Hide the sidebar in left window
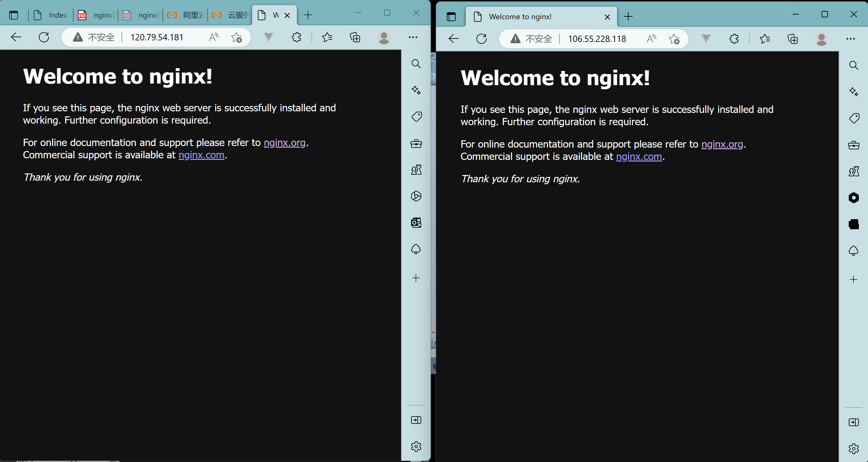This screenshot has height=462, width=868. point(416,420)
